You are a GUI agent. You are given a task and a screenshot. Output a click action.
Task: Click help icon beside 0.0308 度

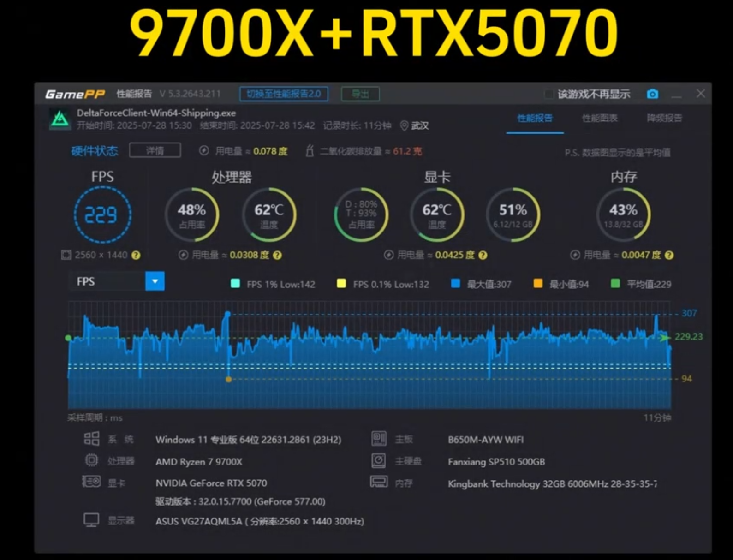click(277, 255)
